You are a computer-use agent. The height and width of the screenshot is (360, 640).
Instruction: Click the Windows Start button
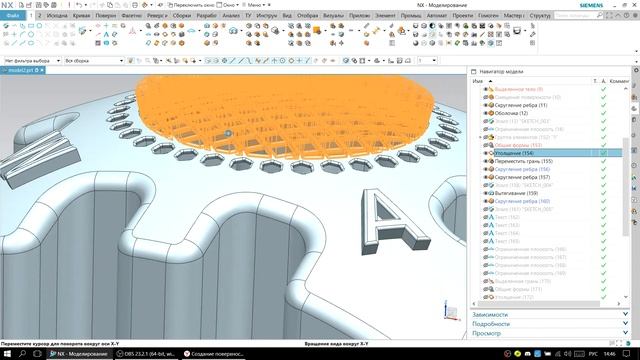pyautogui.click(x=7, y=353)
